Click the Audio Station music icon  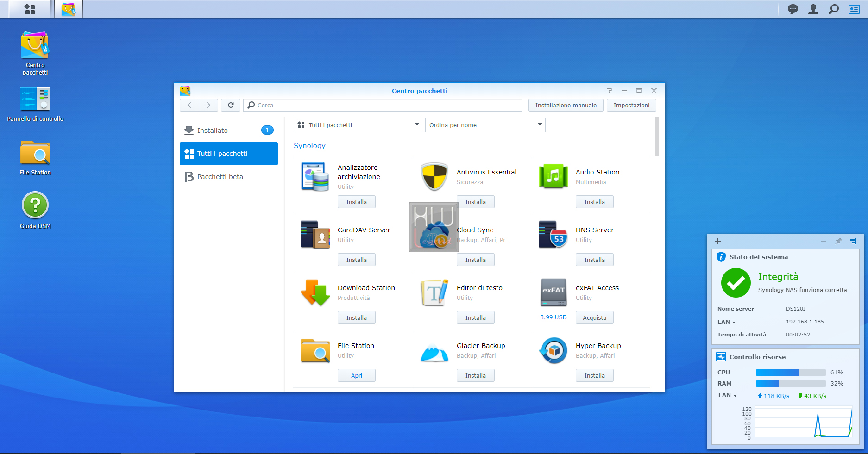[553, 177]
